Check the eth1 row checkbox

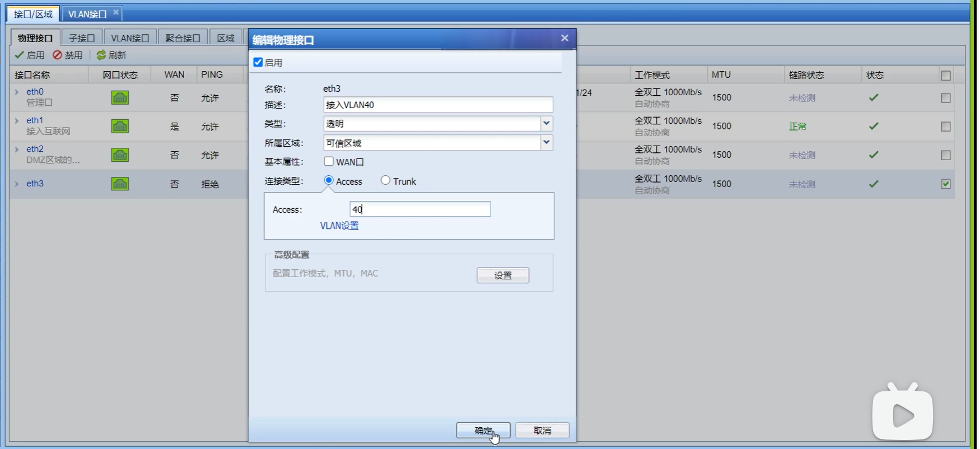[x=946, y=127]
